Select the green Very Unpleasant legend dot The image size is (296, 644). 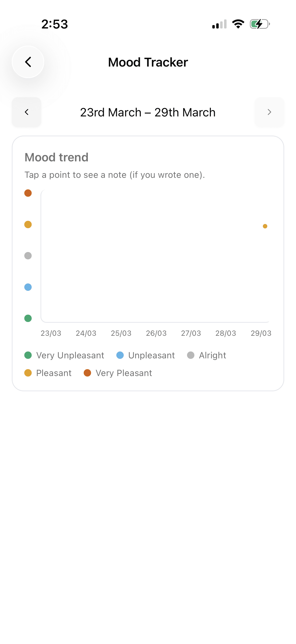coord(28,355)
